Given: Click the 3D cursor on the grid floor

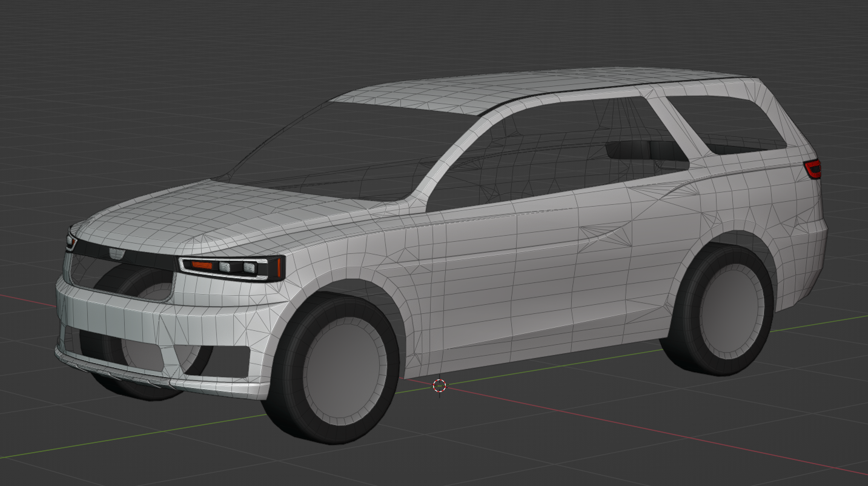Looking at the screenshot, I should pos(440,385).
